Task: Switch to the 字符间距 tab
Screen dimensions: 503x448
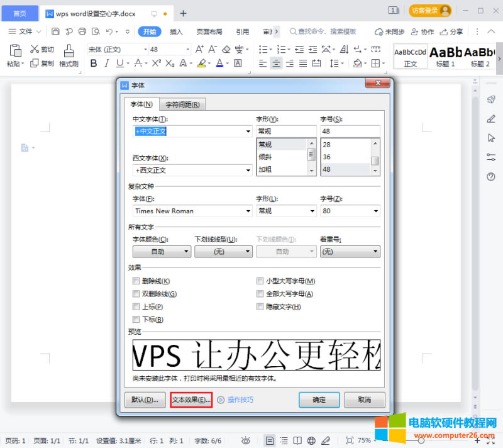Action: (x=182, y=104)
